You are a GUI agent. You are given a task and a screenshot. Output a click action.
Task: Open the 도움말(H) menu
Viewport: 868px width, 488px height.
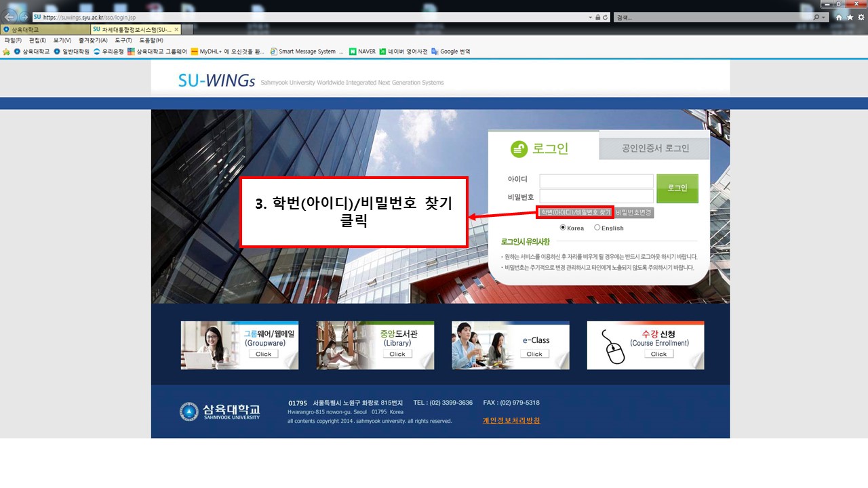click(x=151, y=41)
